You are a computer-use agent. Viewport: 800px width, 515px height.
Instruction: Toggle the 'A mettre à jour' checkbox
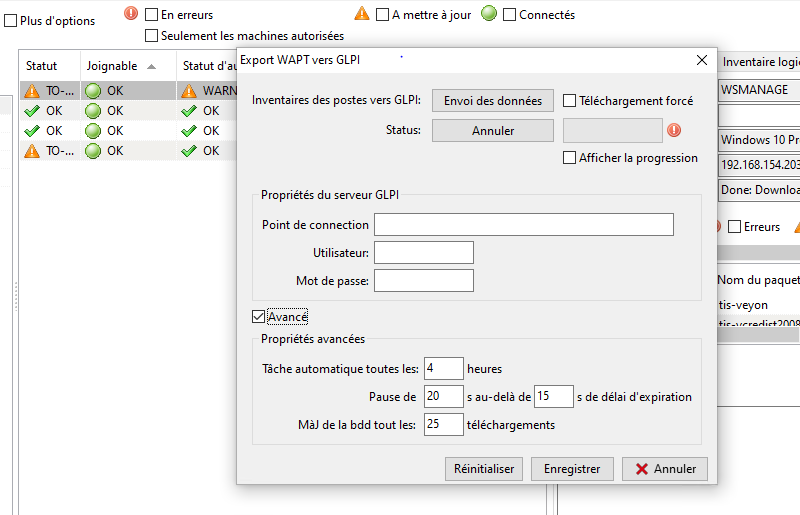click(x=382, y=15)
